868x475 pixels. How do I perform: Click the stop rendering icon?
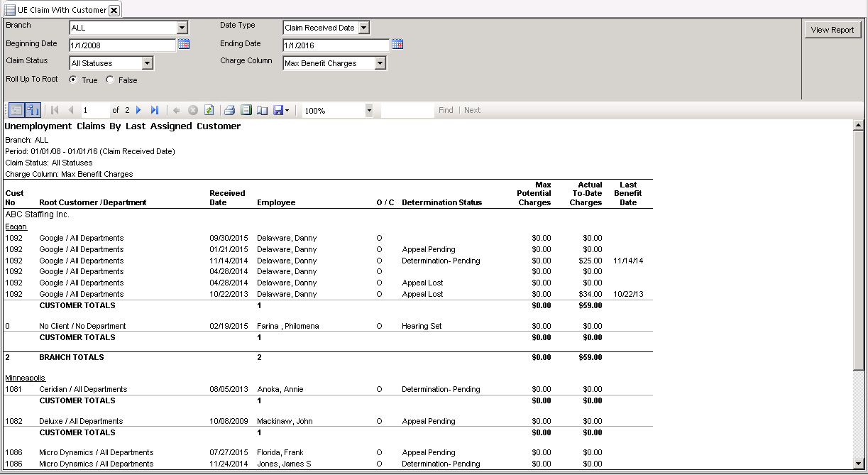[x=192, y=110]
